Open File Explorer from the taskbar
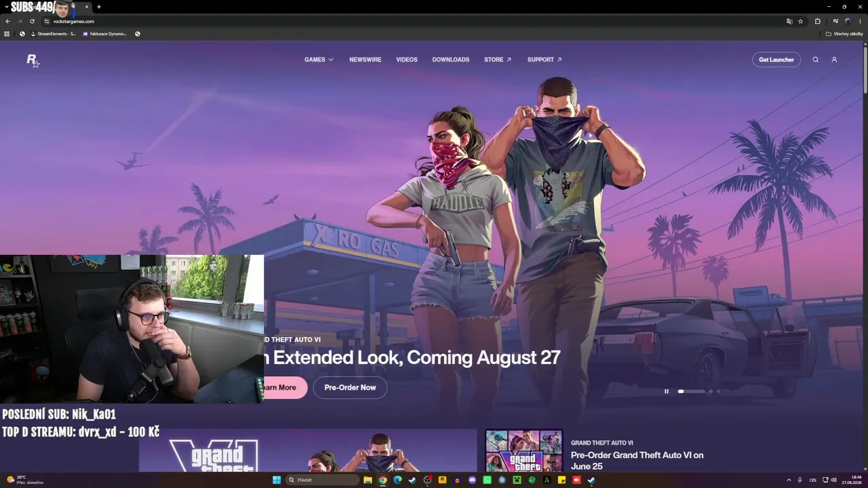868x488 pixels. 368,480
